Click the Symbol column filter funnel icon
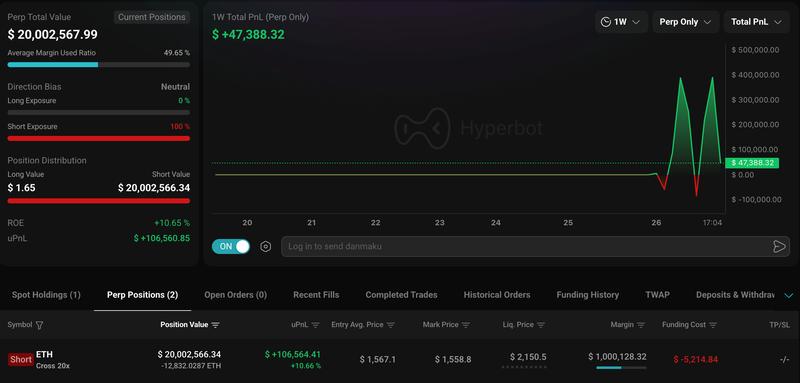 pos(39,325)
